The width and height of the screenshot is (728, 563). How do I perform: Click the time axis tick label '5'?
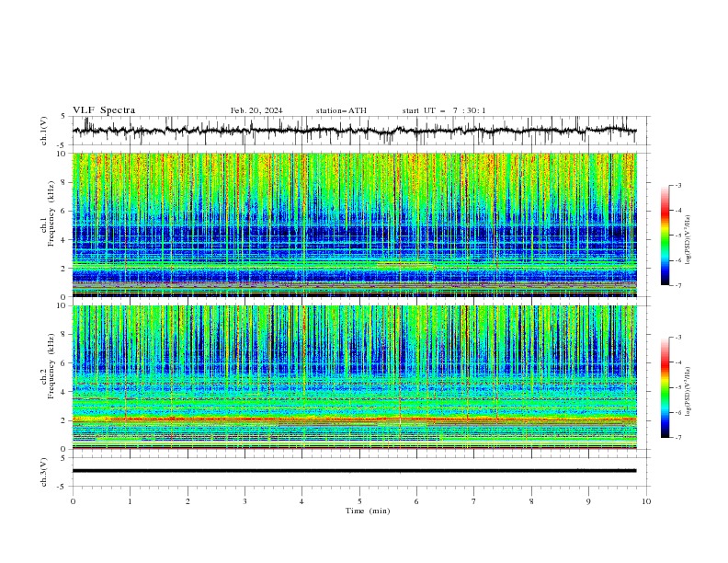tap(359, 501)
